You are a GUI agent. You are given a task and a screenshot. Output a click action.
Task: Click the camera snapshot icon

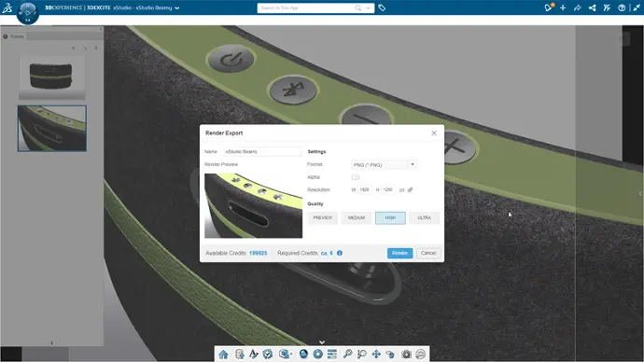406,355
